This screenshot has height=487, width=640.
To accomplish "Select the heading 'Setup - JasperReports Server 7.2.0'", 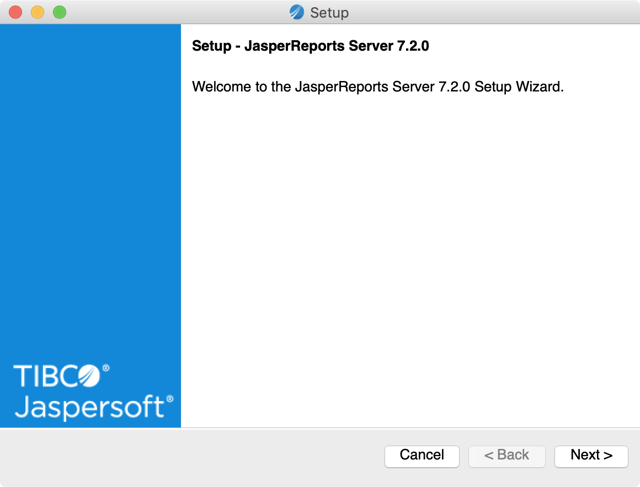I will tap(310, 46).
